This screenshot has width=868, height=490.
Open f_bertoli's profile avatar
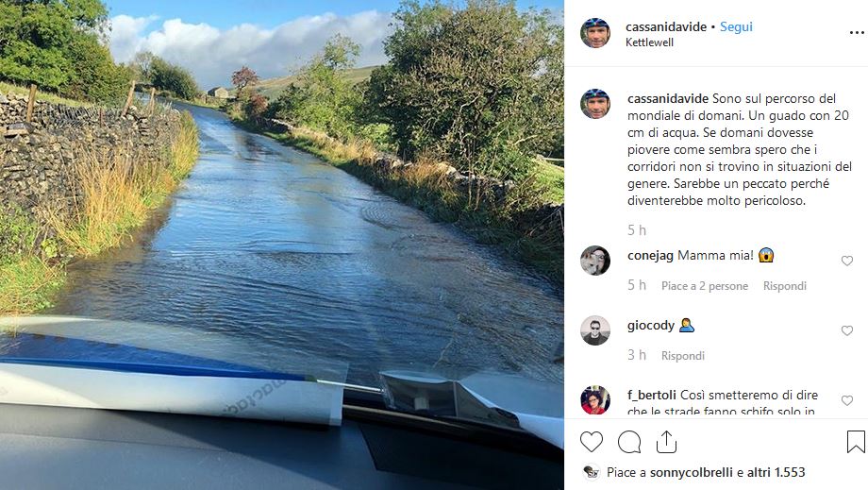[595, 399]
